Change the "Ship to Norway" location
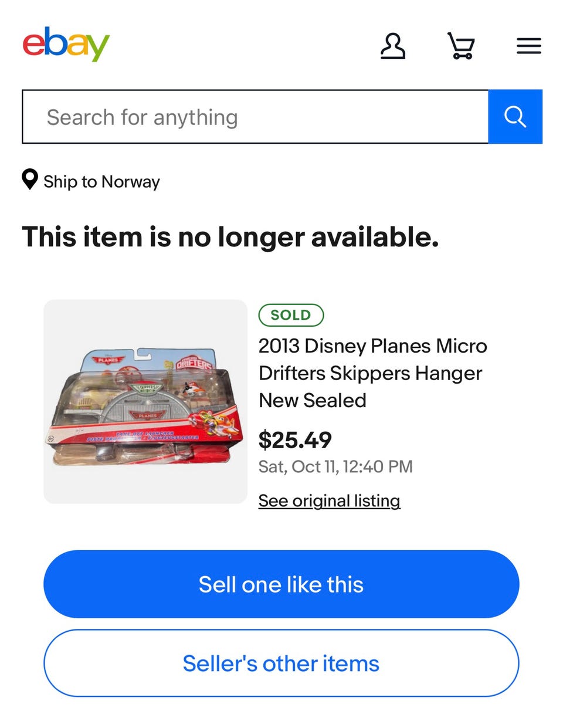Screen dimensions: 563x728 point(101,182)
